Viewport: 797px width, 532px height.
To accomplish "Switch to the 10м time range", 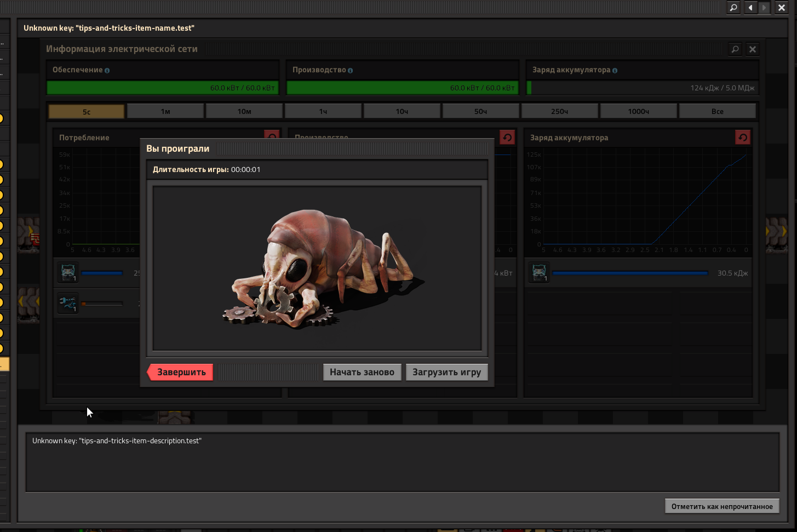I will pos(244,111).
